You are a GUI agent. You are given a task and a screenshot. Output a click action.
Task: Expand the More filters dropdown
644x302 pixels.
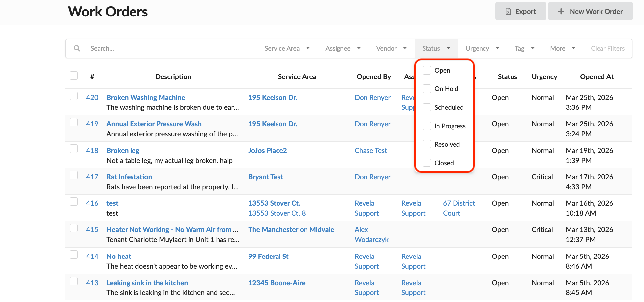pyautogui.click(x=563, y=48)
